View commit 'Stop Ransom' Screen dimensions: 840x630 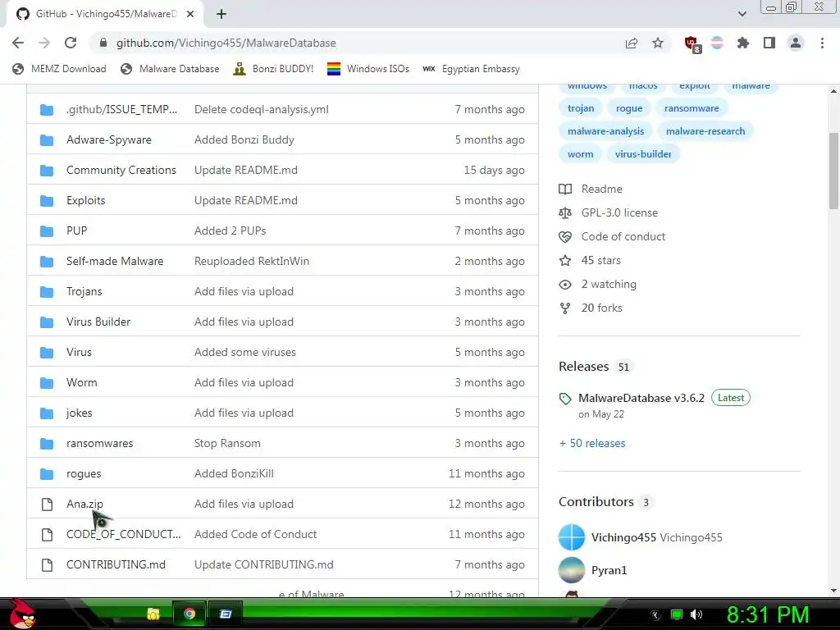tap(227, 443)
